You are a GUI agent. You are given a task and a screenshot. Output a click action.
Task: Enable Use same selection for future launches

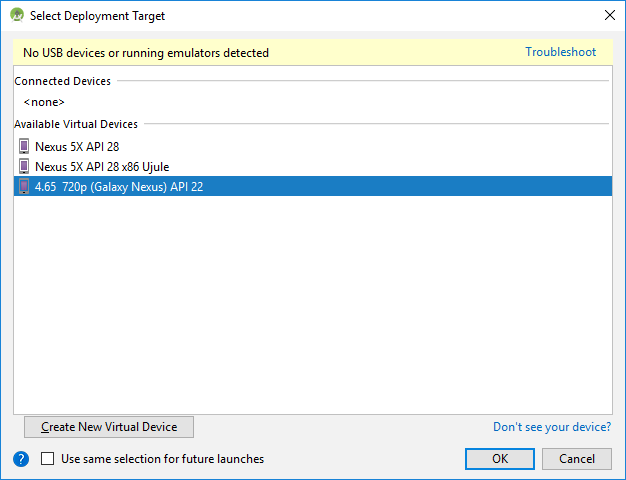pyautogui.click(x=48, y=459)
